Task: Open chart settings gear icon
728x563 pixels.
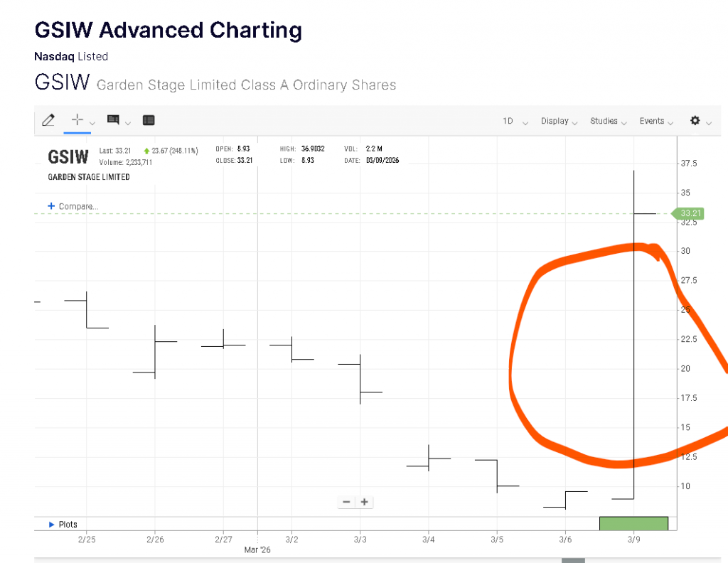Action: (x=695, y=121)
